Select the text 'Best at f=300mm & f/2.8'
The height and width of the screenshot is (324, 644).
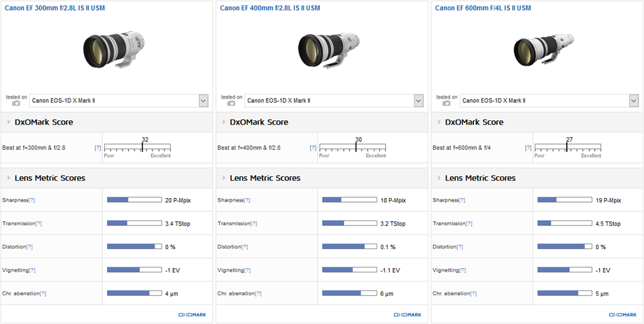[34, 148]
